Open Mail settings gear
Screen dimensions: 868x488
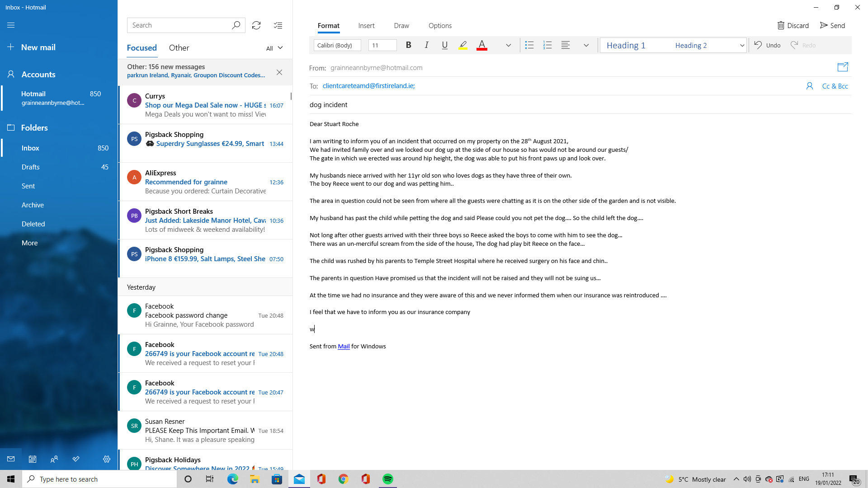(x=107, y=459)
